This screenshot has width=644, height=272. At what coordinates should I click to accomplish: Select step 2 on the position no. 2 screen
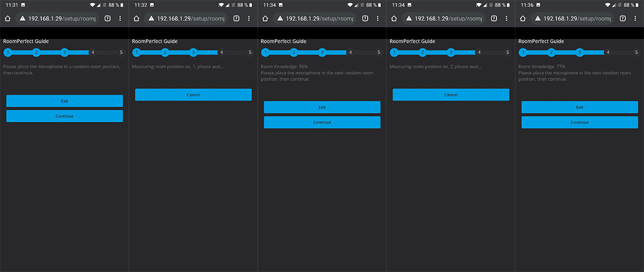(x=422, y=53)
